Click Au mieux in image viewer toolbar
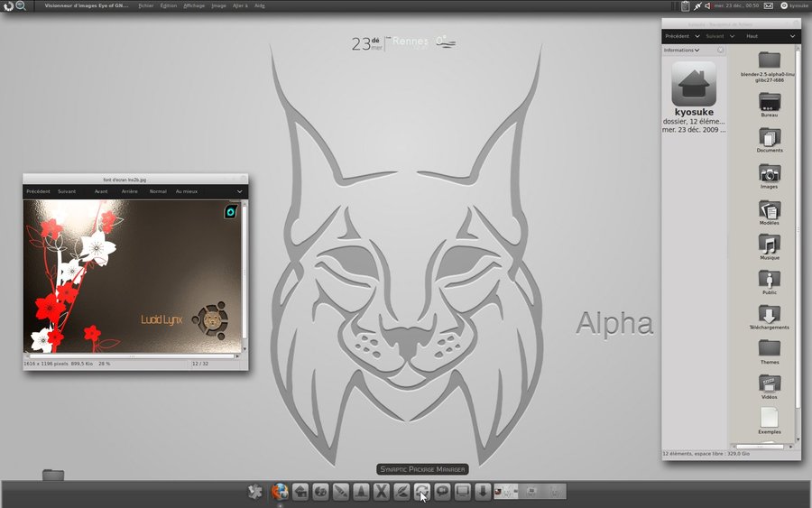The width and height of the screenshot is (812, 508). [x=187, y=191]
